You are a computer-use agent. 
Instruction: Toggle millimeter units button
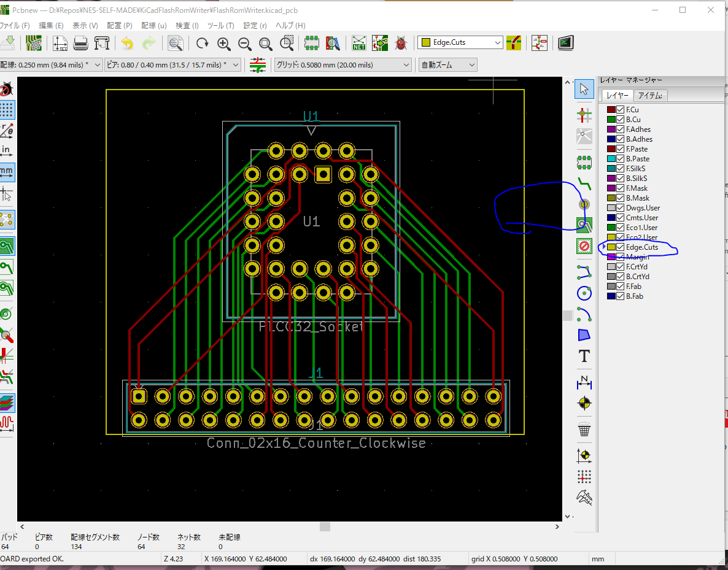coord(7,172)
